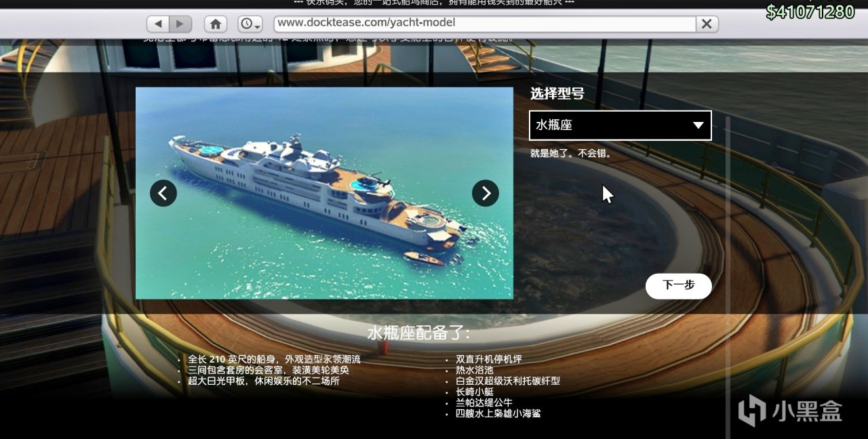Click the 四艘水上枭雄小海鲨 item
Screen dimensions: 868x439
click(x=498, y=413)
